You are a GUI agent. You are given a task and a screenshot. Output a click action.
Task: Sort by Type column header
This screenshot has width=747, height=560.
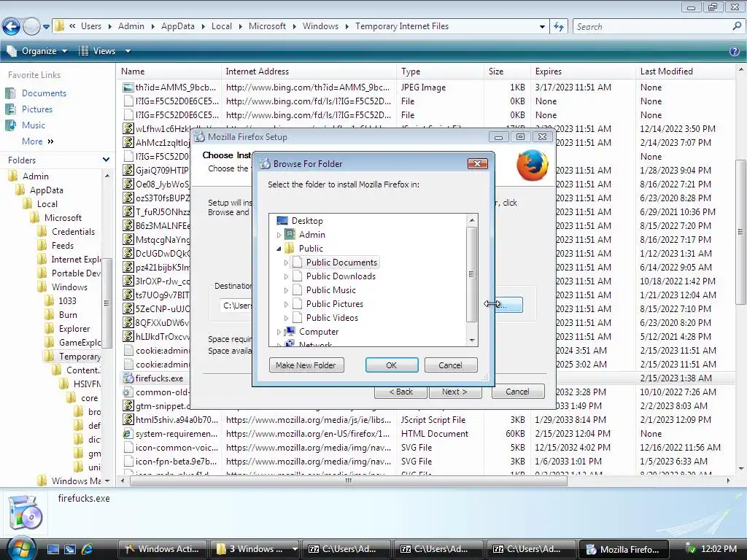(440, 71)
